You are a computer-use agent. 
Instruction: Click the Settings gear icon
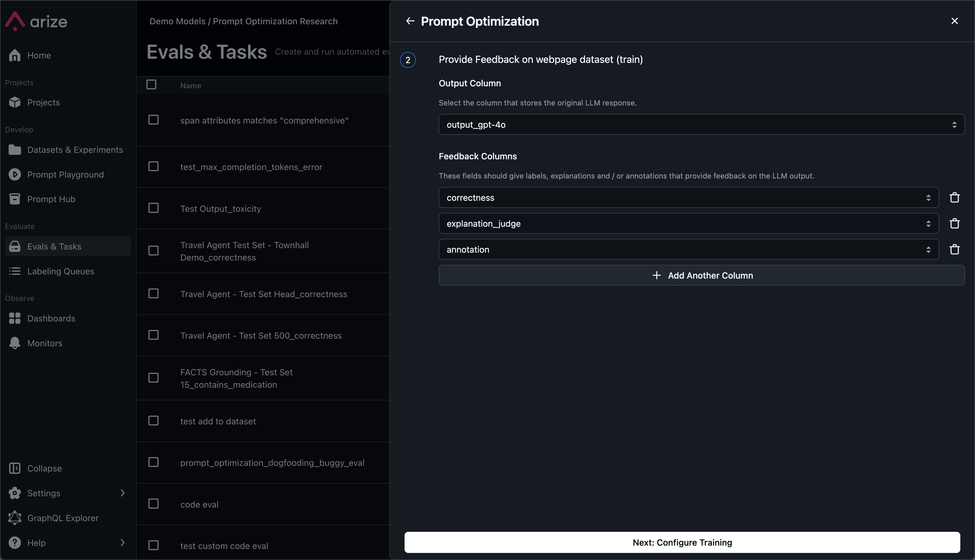click(15, 493)
